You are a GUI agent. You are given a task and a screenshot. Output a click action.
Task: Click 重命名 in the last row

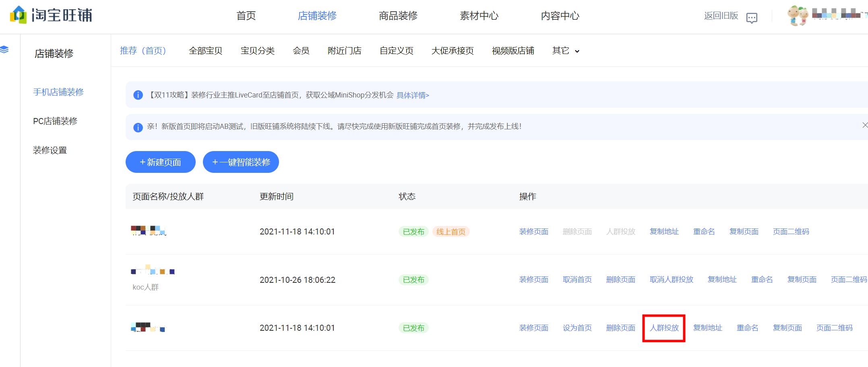(748, 328)
